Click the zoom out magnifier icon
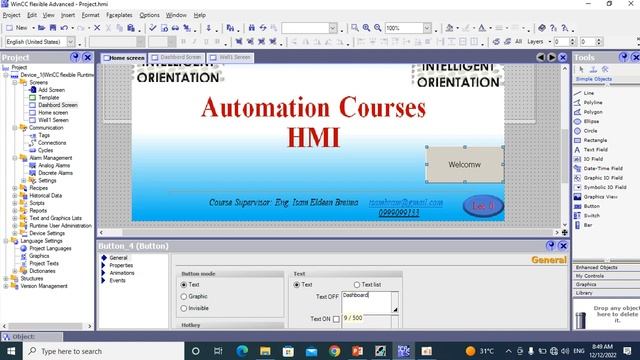The height and width of the screenshot is (360, 640). (x=378, y=28)
